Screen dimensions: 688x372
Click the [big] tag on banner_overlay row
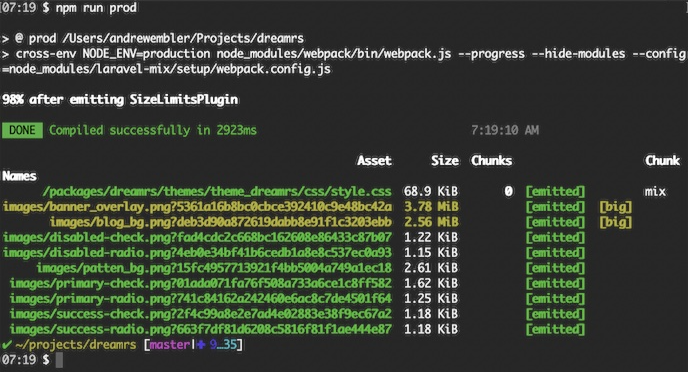coord(616,207)
